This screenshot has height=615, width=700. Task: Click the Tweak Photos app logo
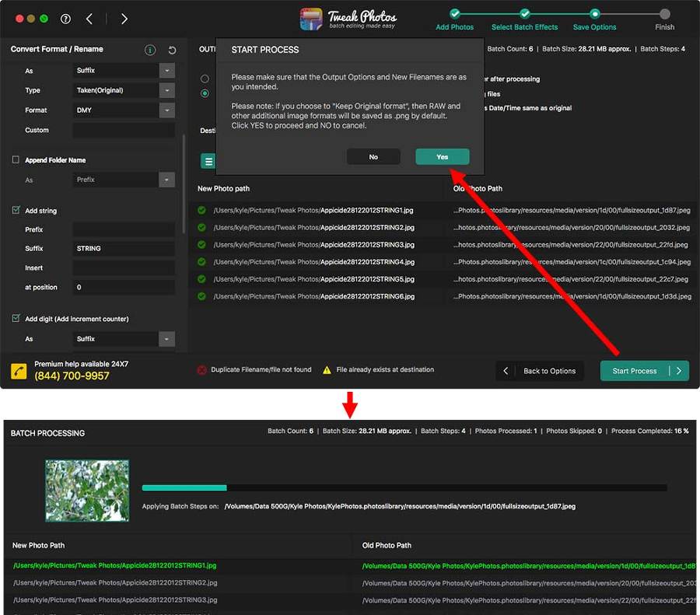point(310,19)
